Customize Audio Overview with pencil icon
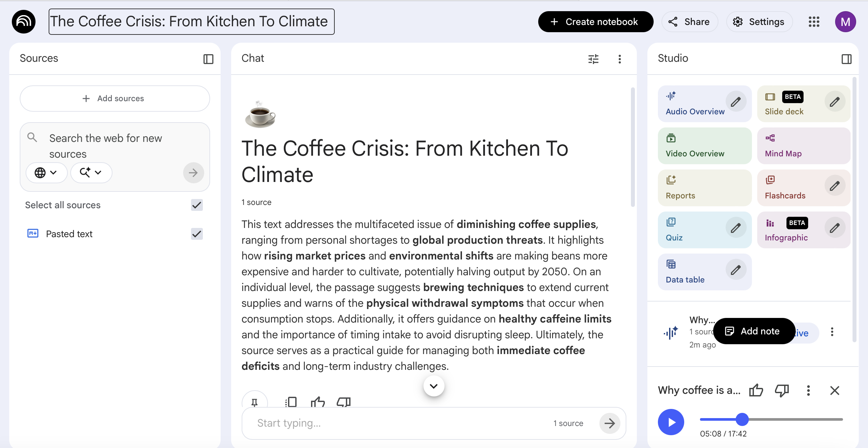868x448 pixels. [735, 101]
